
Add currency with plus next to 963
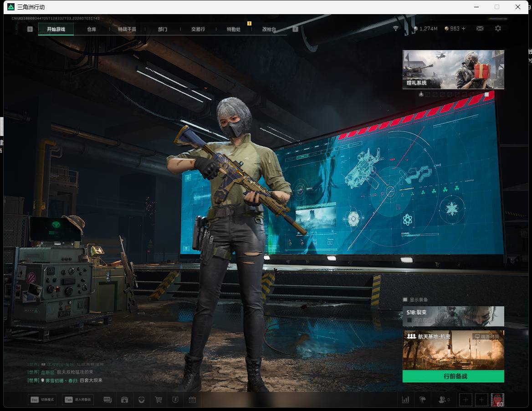click(464, 29)
